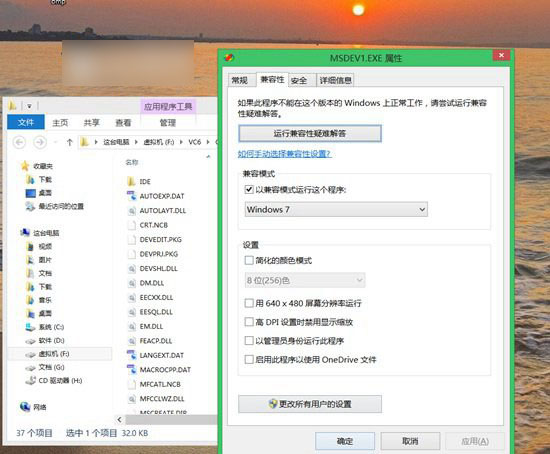The height and width of the screenshot is (454, 550).
Task: Click the CD 驱动器 (H:) drive icon
Action: (31, 380)
